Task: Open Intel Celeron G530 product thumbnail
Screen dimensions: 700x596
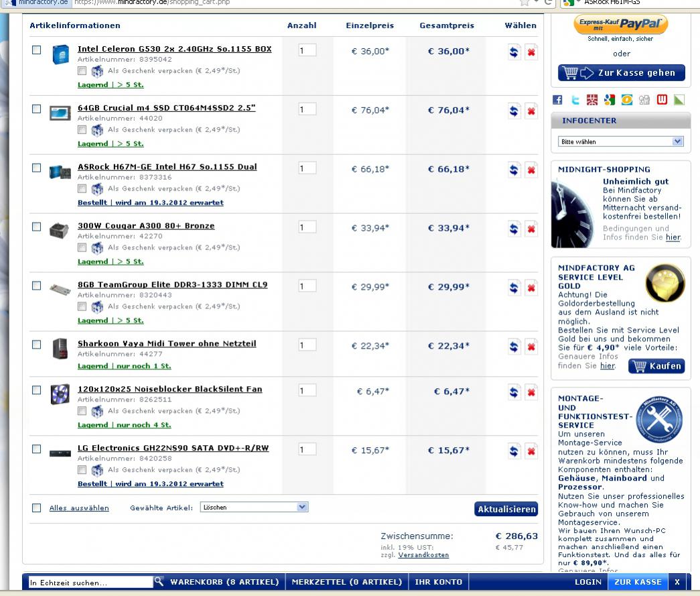Action: click(60, 54)
